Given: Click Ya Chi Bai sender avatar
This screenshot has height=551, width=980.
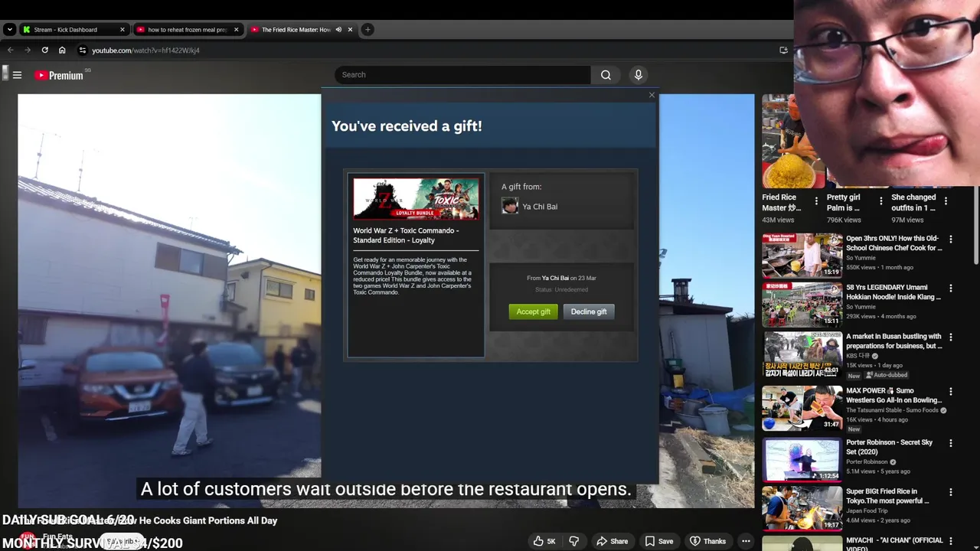Looking at the screenshot, I should tap(510, 206).
